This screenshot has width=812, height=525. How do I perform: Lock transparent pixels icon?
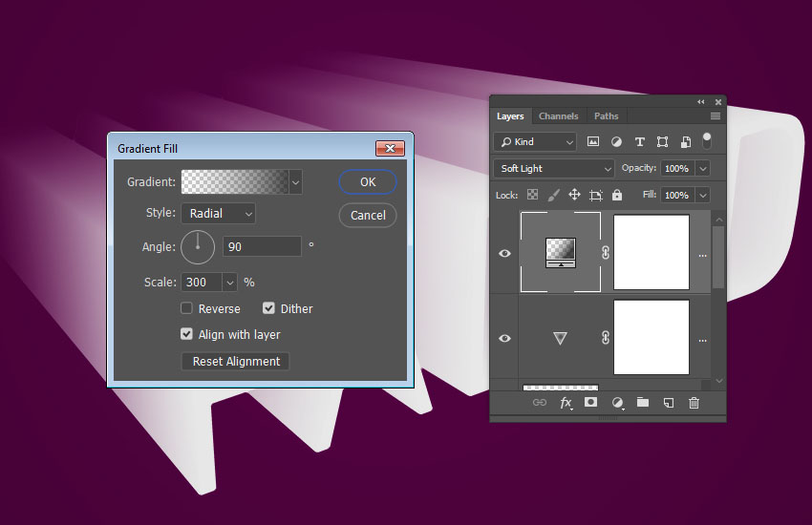pyautogui.click(x=532, y=195)
